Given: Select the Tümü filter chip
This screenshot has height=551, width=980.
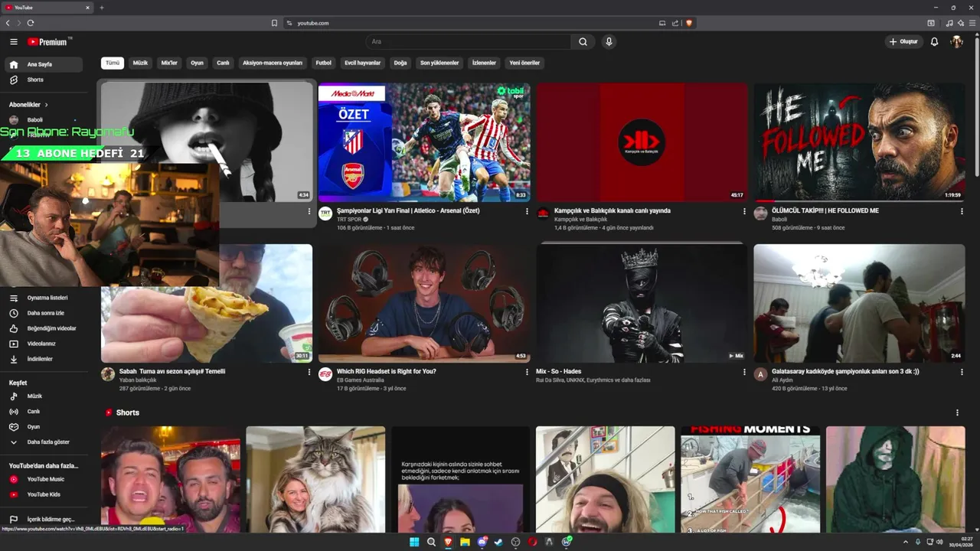Looking at the screenshot, I should [113, 63].
